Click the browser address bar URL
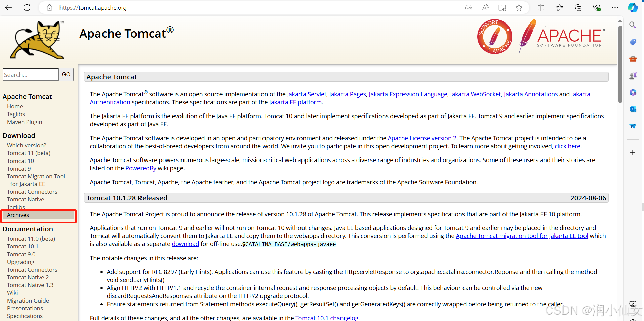Screen dimensions: 644x321 [x=93, y=8]
